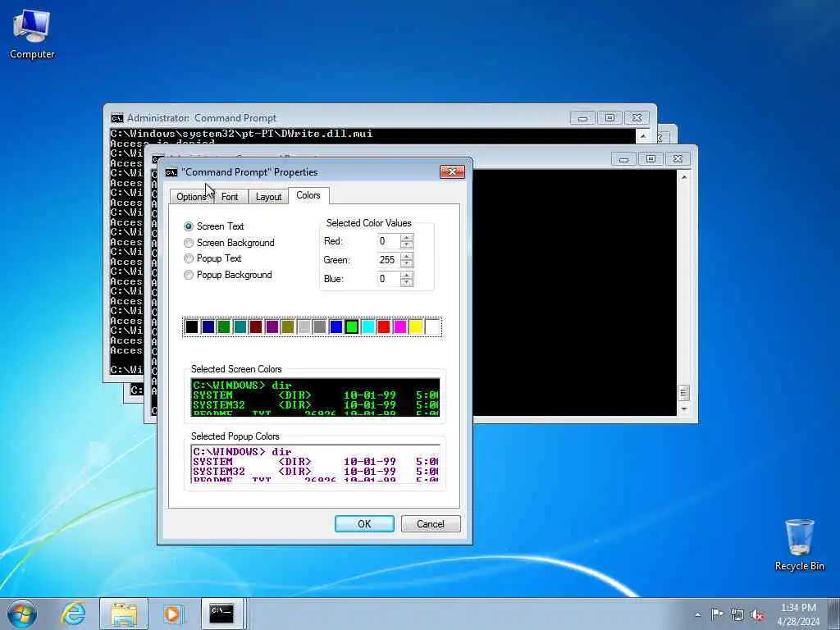
Task: Click the Command Prompt taskbar button
Action: tap(221, 614)
